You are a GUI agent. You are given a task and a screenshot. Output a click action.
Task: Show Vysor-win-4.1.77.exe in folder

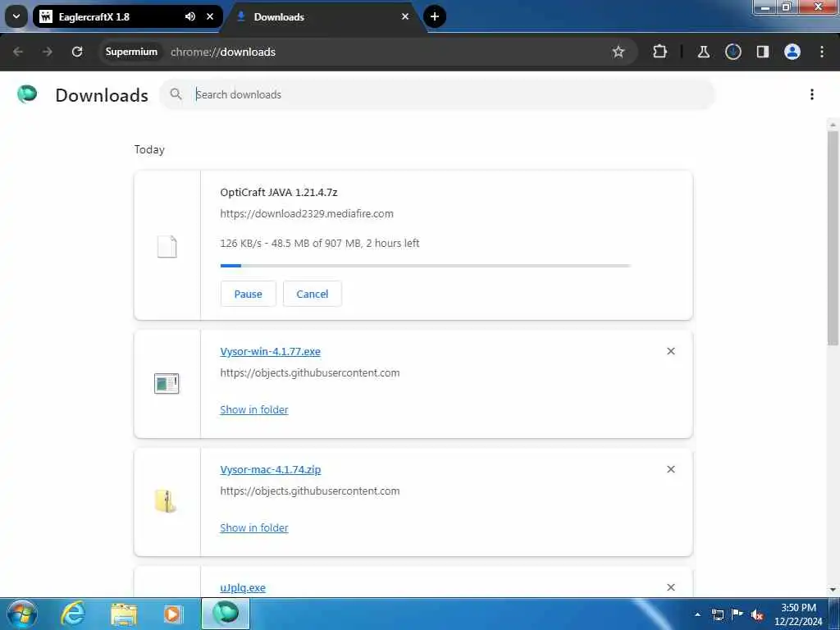[x=254, y=409]
